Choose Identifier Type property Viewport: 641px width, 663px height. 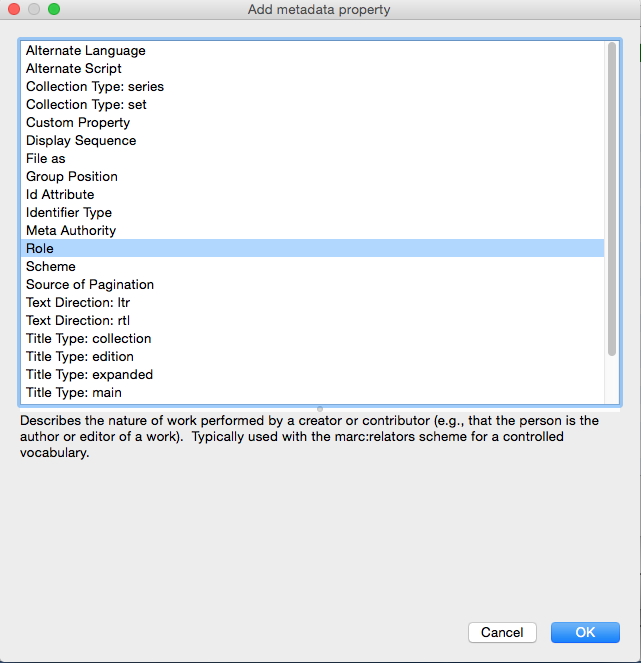tap(68, 213)
